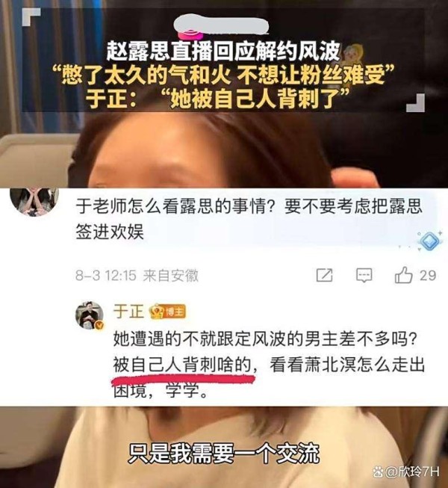The width and height of the screenshot is (448, 488).
Task: Tap the paw icon in the watermark
Action: pyautogui.click(x=379, y=472)
